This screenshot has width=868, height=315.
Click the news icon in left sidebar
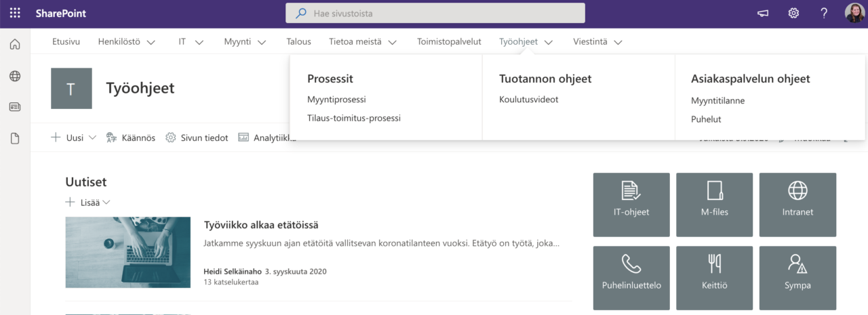(x=15, y=107)
